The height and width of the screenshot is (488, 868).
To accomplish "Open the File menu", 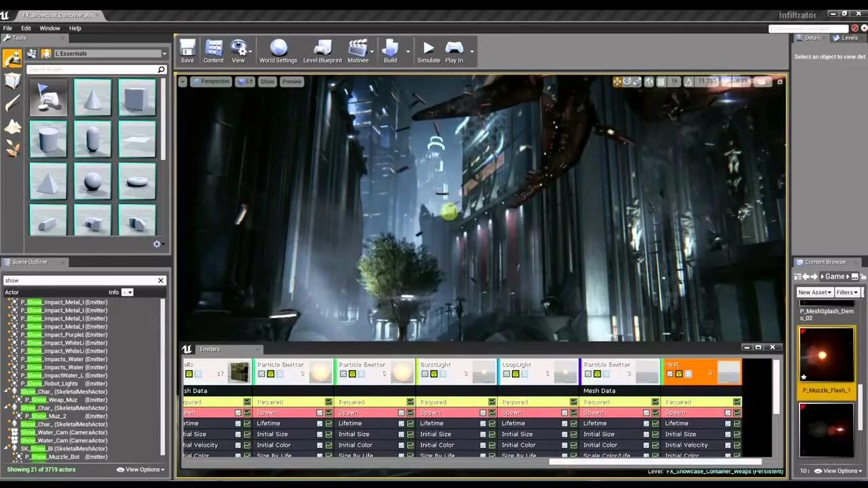I will click(7, 28).
